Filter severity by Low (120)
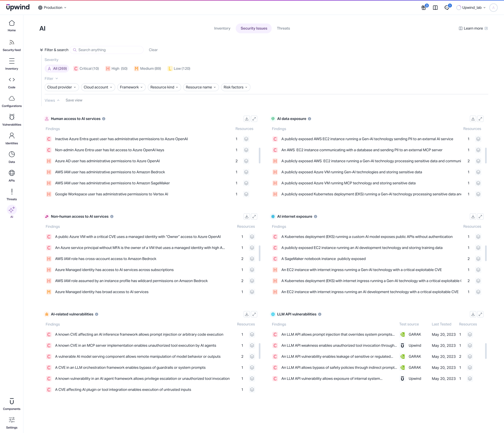Screen dimensions: 504x433 179,68
